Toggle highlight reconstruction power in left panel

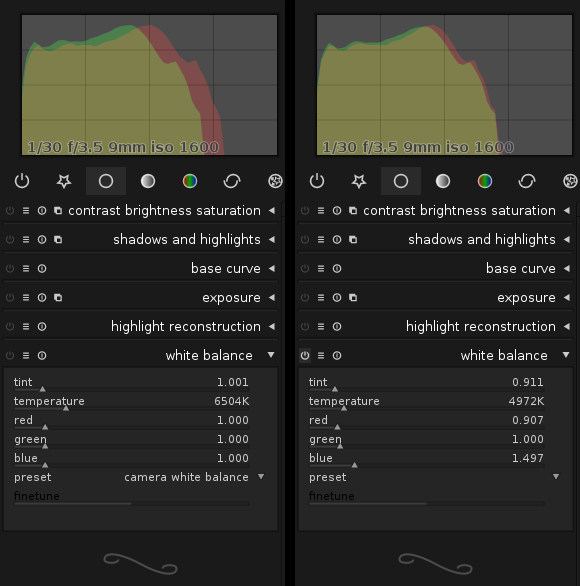click(x=10, y=326)
